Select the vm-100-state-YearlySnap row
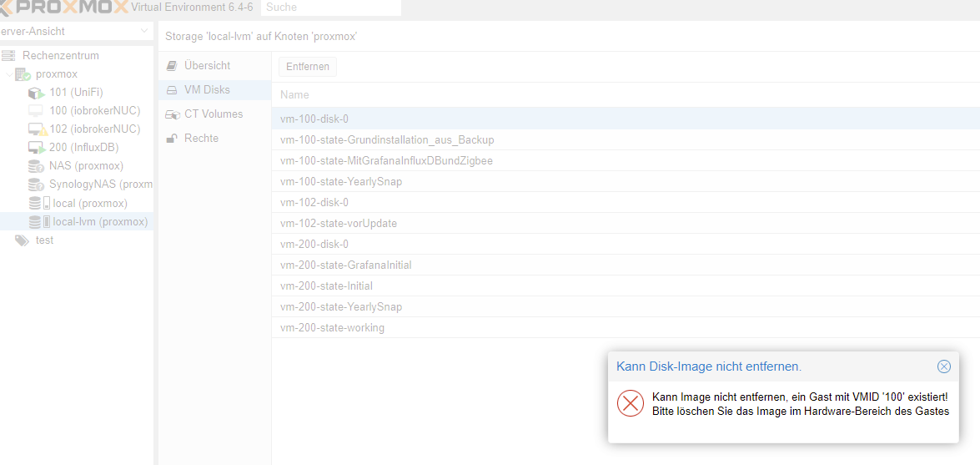Screen dimensions: 980x465 (626, 181)
